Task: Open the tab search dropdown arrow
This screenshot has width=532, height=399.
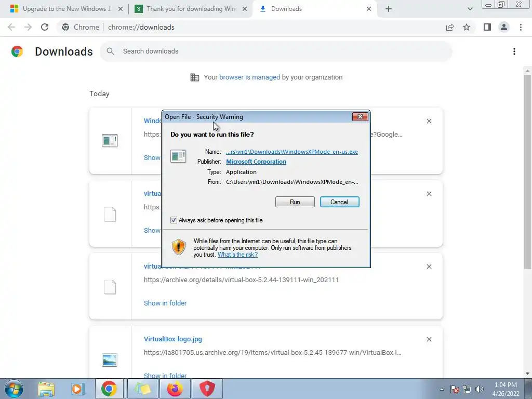Action: tap(470, 9)
